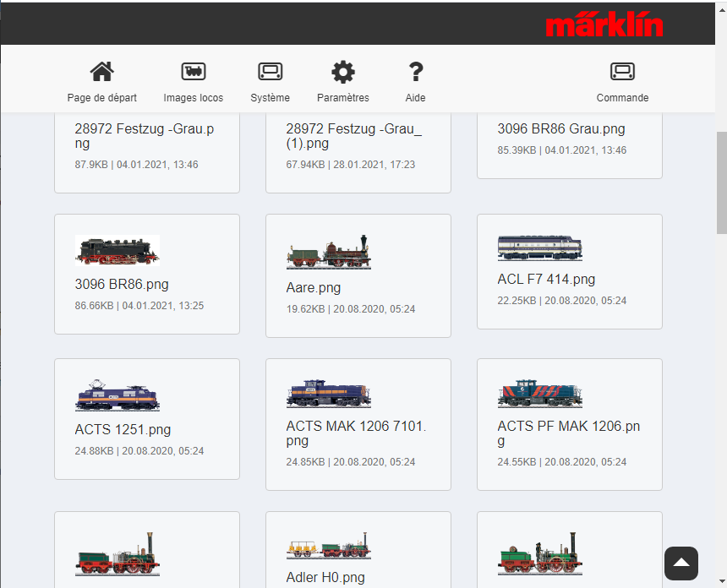Click the file name Adler H0.png
This screenshot has height=588, width=727.
(x=325, y=577)
